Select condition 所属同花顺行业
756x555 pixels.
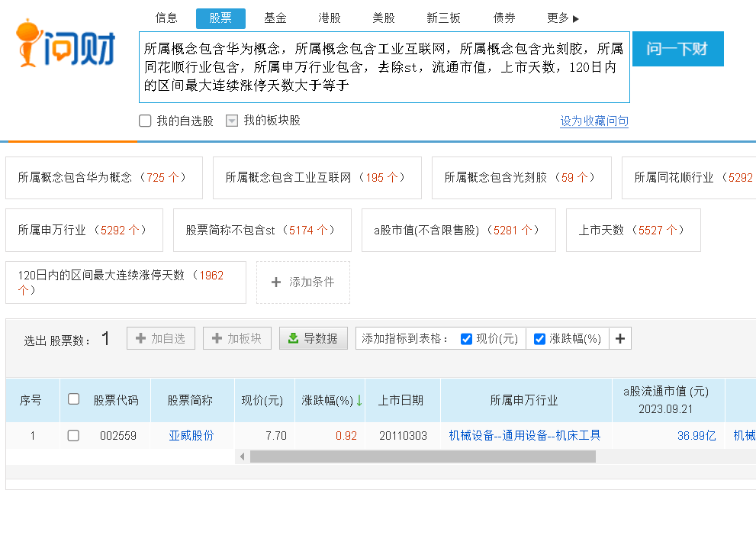pos(690,178)
